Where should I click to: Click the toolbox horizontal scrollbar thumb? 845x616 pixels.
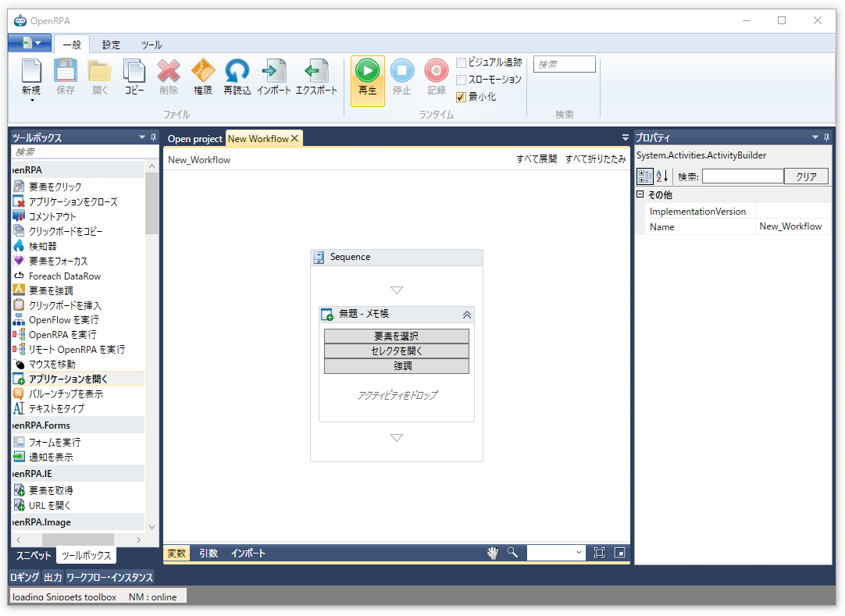pos(78,539)
